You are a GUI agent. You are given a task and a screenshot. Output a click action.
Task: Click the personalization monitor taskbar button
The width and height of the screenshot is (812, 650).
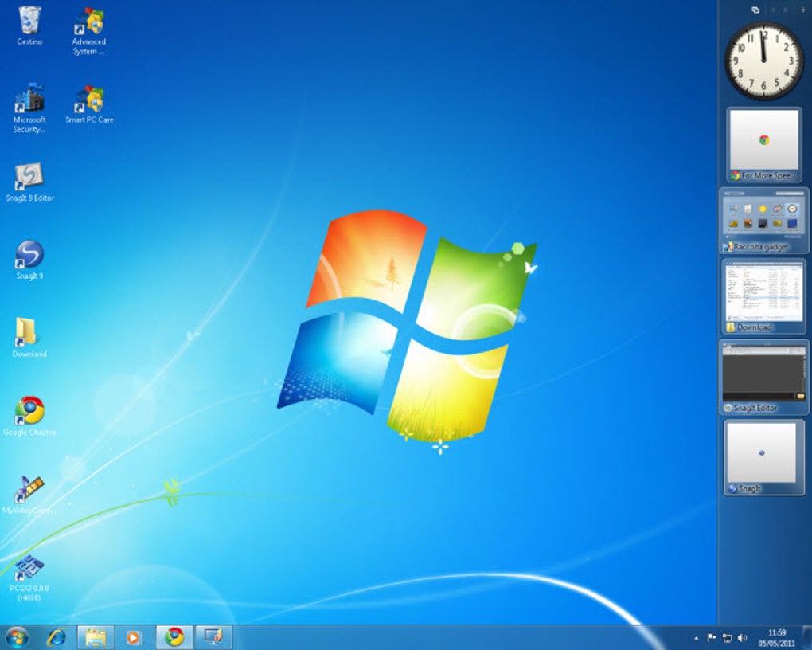pos(213,637)
